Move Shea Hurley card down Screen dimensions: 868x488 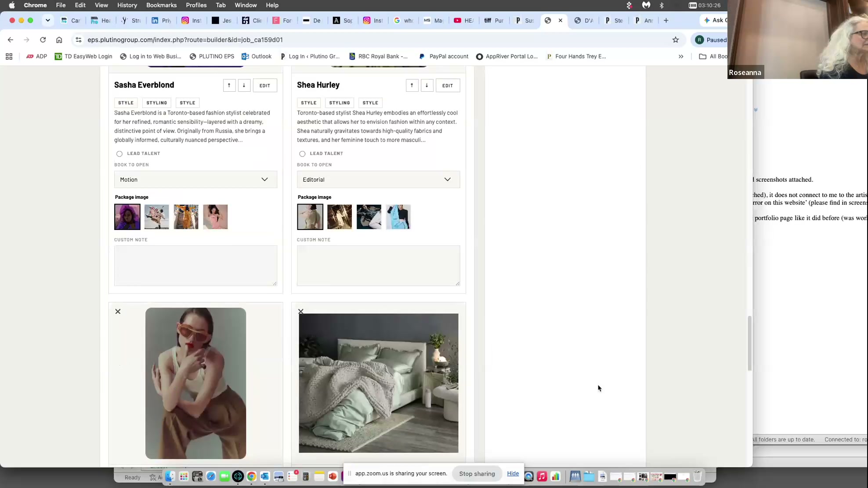427,85
